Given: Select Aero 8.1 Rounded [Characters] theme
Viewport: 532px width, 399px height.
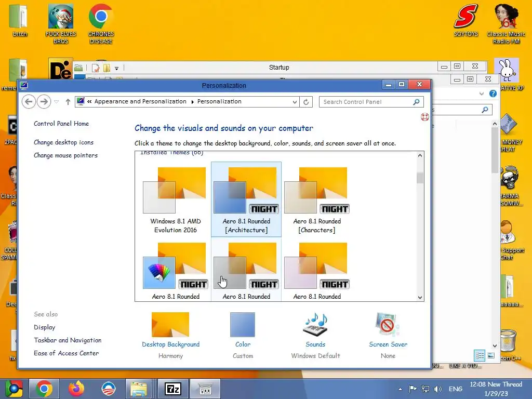Looking at the screenshot, I should (317, 200).
